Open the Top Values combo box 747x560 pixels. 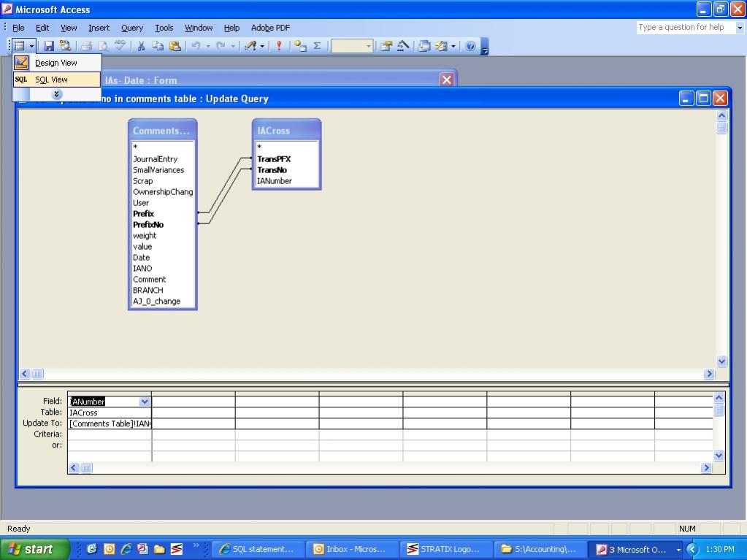[352, 46]
